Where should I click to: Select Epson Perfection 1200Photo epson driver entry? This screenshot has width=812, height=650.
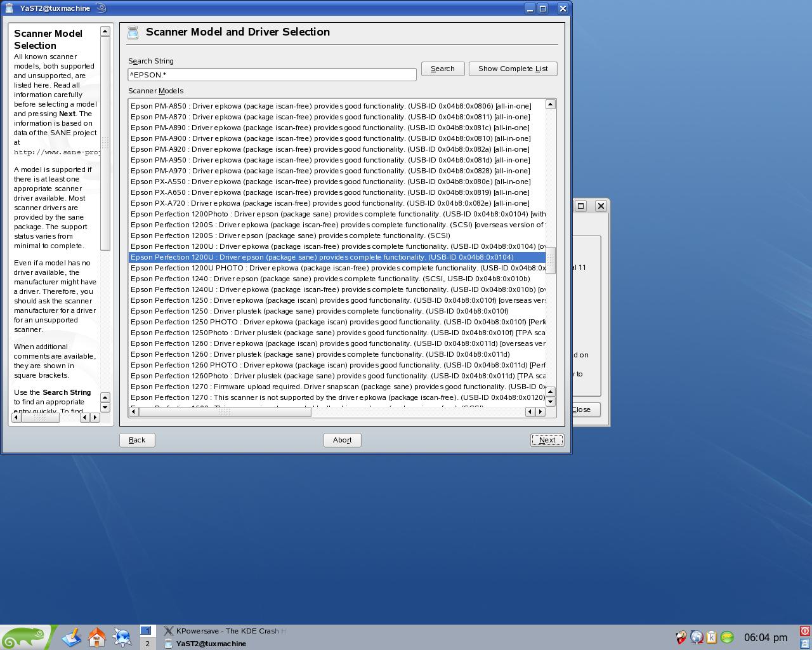click(337, 214)
